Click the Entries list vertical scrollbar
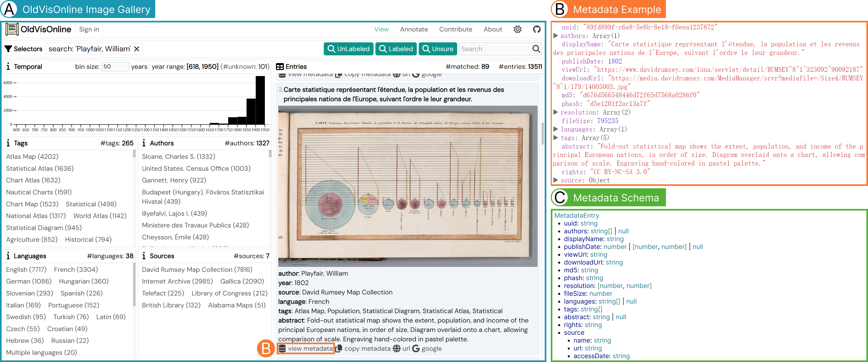Image resolution: width=868 pixels, height=362 pixels. [543, 133]
